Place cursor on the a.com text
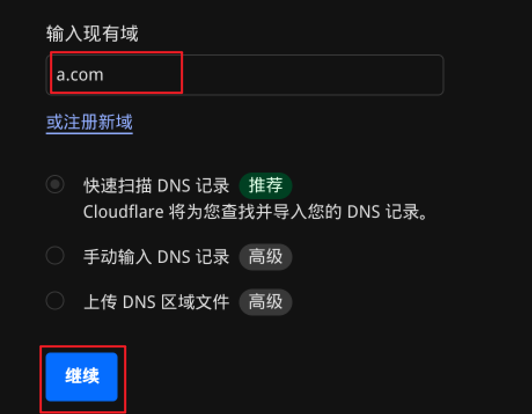Viewport: 532px width, 414px height. 80,75
